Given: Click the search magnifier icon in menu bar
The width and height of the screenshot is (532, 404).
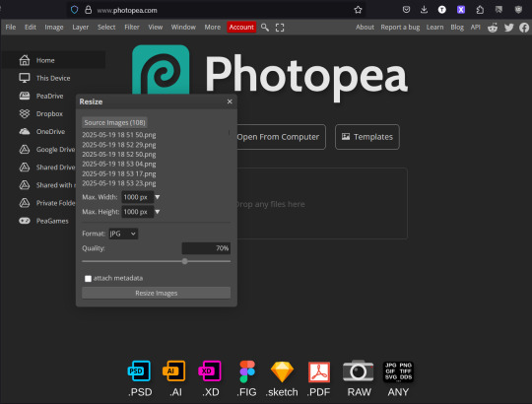Looking at the screenshot, I should [x=265, y=28].
